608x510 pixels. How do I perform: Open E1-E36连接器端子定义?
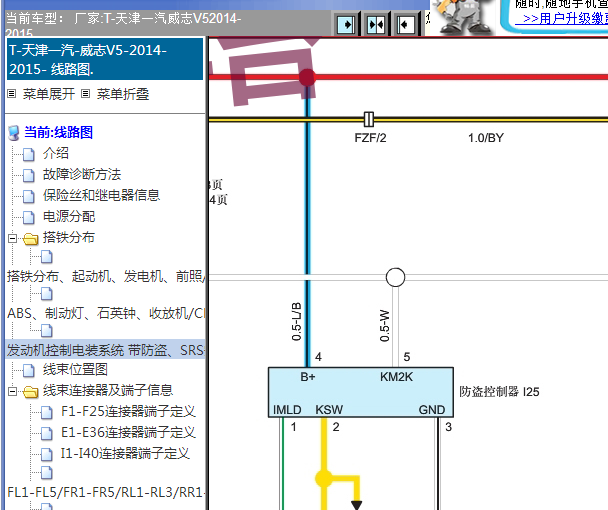[128, 432]
